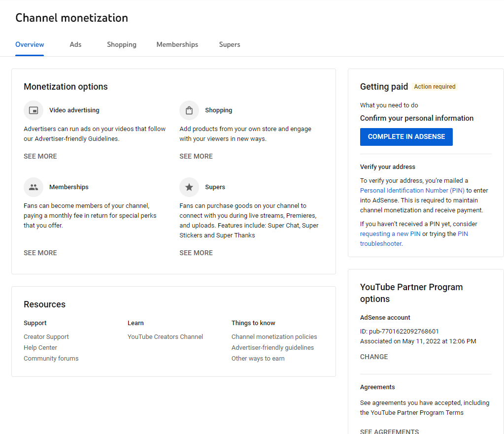
Task: Click the Channel monetization page title
Action: click(71, 18)
